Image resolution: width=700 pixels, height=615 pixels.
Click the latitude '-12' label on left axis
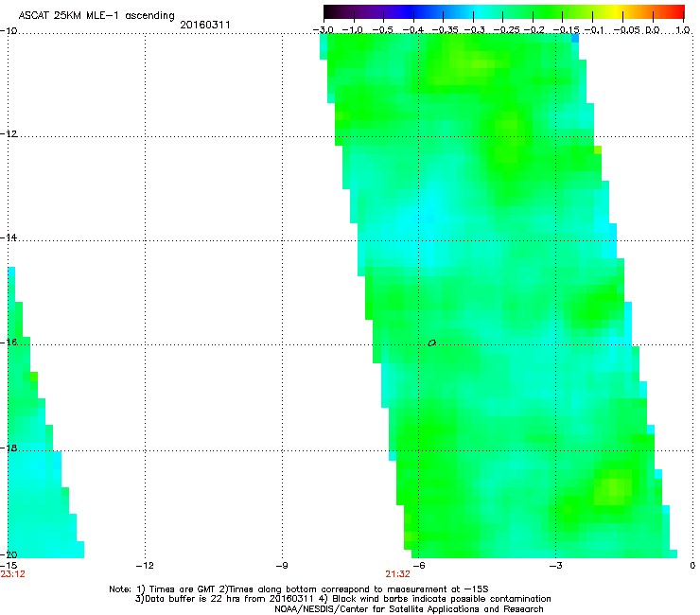(9, 134)
